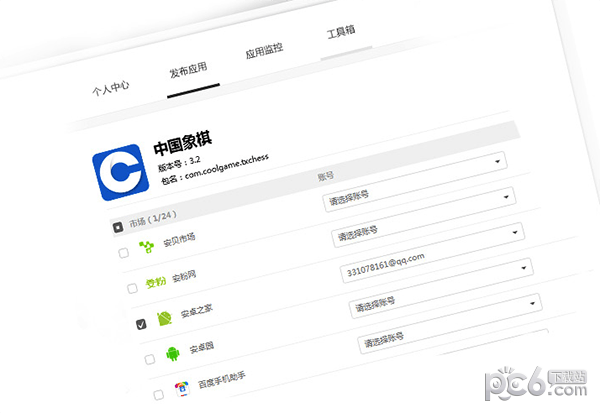Click the 安粉网 market name
Viewport: 600px width, 413px height.
(184, 276)
